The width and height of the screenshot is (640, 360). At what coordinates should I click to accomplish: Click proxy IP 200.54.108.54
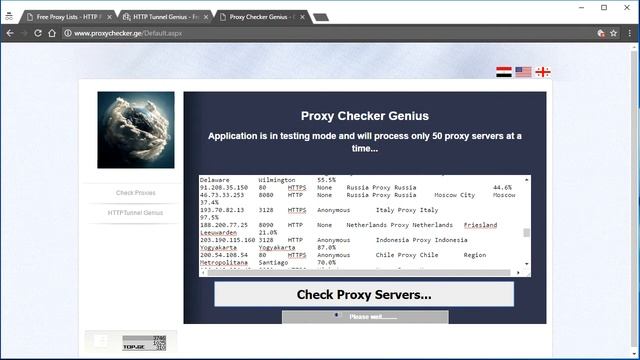click(224, 255)
